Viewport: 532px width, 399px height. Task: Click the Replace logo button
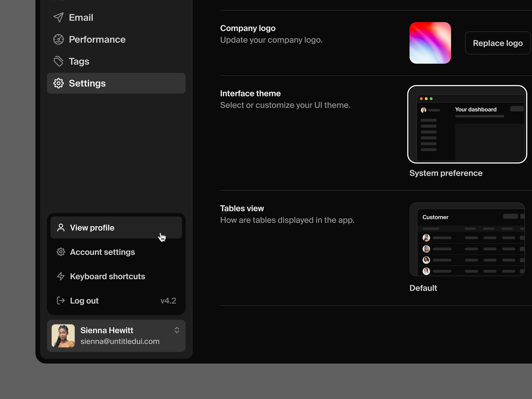[x=498, y=43]
